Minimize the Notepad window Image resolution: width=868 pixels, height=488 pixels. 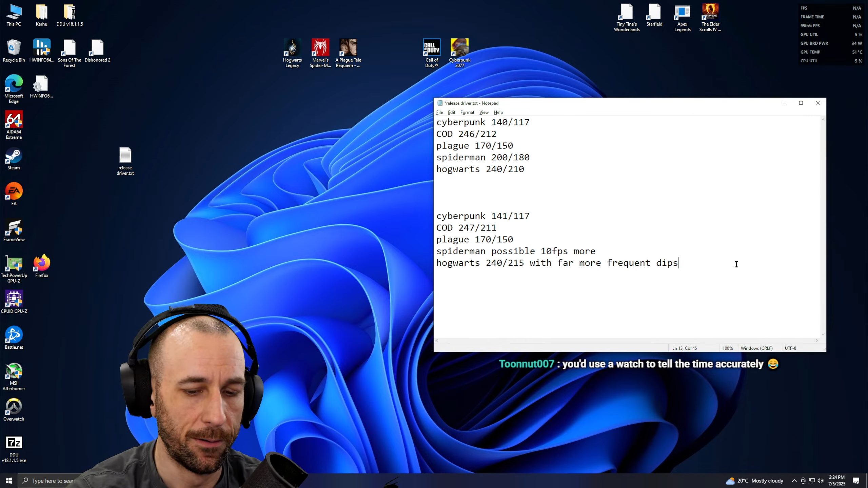pyautogui.click(x=784, y=103)
